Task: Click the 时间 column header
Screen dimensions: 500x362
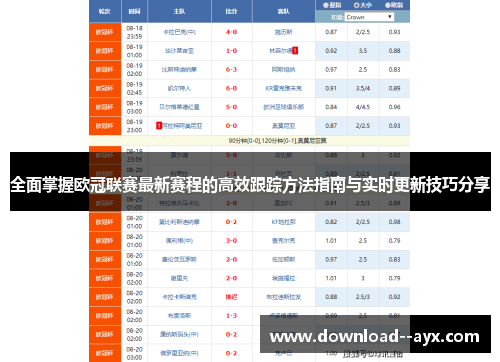Action: 134,11
